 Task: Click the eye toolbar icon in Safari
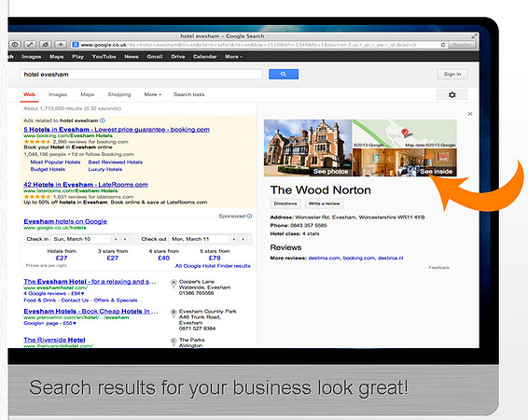pos(15,45)
